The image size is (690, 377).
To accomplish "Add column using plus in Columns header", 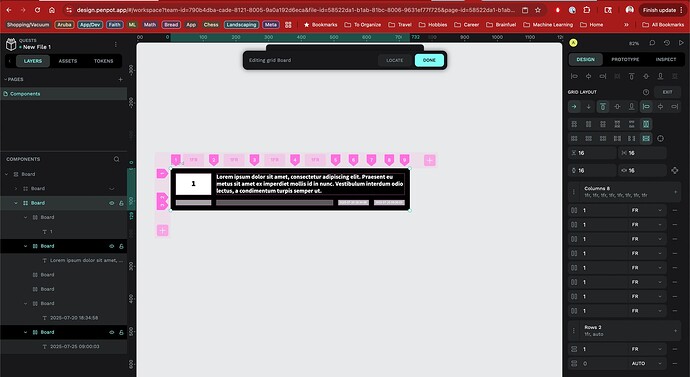I will 675,192.
